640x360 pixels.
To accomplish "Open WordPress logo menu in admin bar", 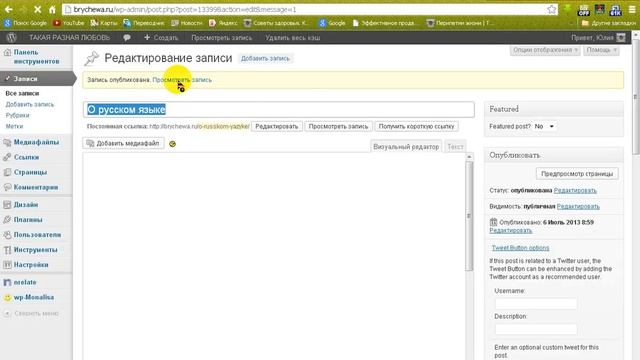I will (12, 38).
